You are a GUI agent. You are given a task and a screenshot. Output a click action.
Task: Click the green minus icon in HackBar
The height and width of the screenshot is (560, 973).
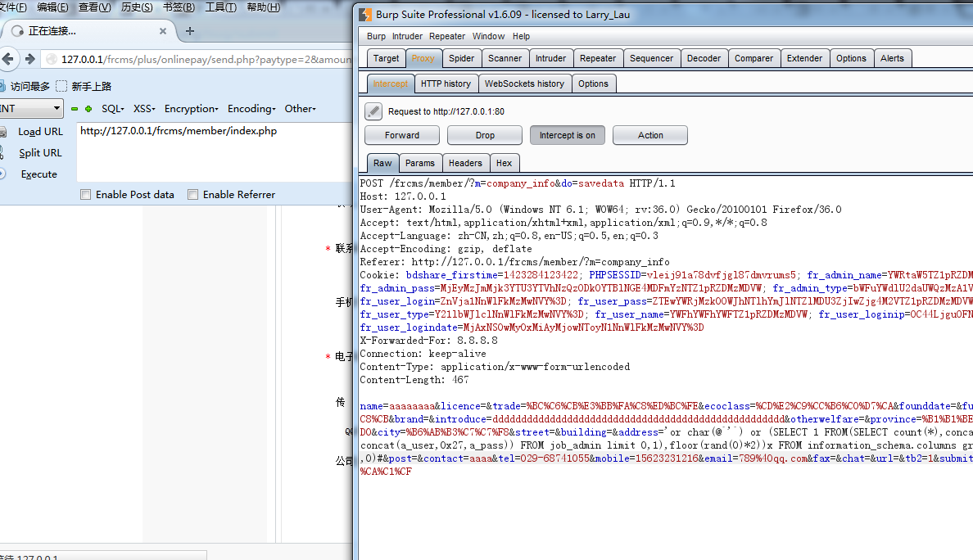[x=75, y=109]
